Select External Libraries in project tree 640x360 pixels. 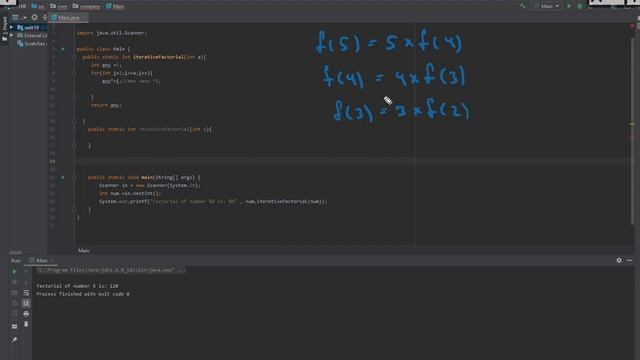click(x=32, y=36)
